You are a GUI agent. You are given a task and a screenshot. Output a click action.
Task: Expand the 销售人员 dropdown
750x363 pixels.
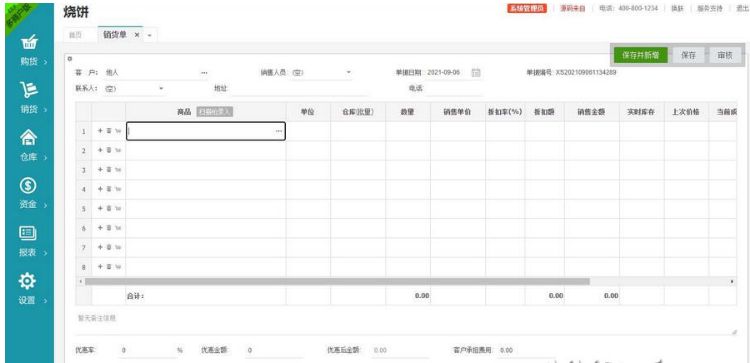pos(349,73)
